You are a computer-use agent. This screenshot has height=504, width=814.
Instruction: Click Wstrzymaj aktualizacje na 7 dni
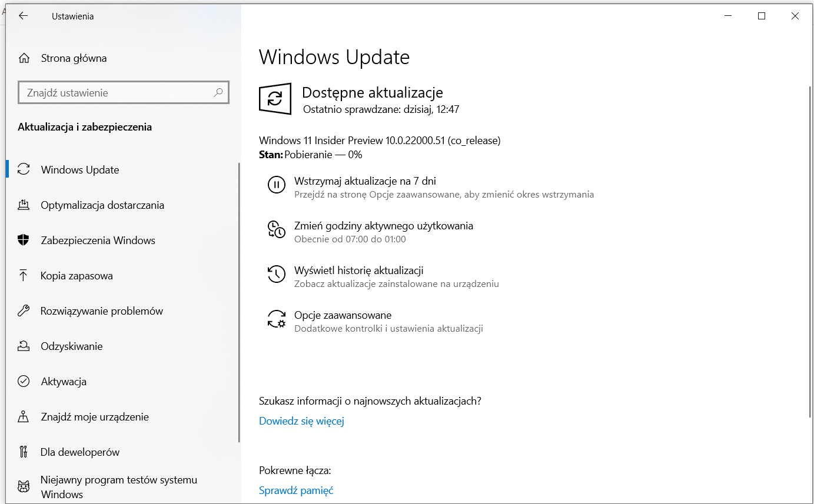365,181
